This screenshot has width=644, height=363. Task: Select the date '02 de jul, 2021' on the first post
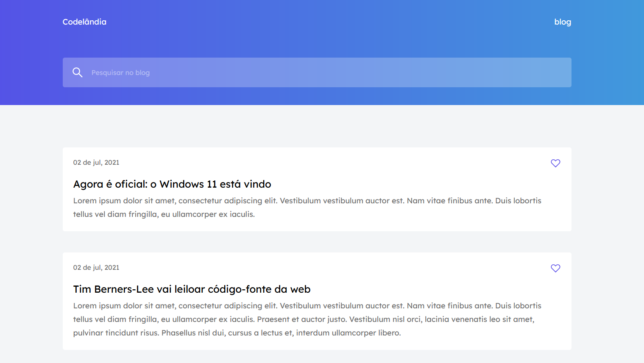click(96, 162)
